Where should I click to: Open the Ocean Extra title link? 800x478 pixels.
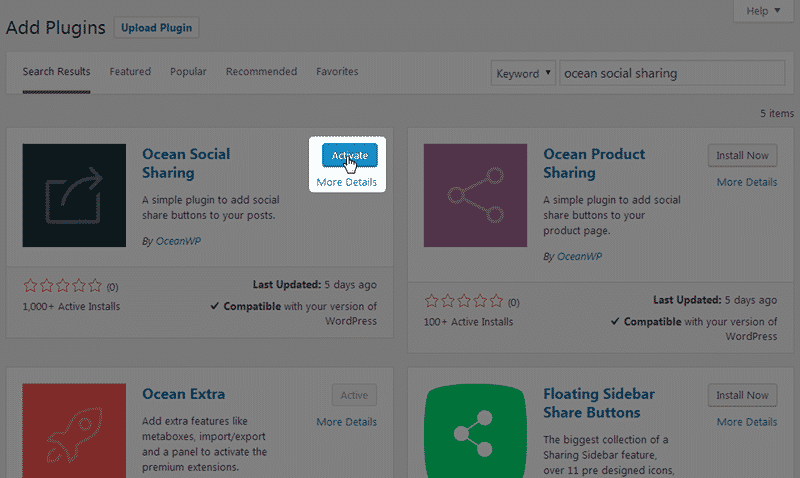tap(184, 394)
